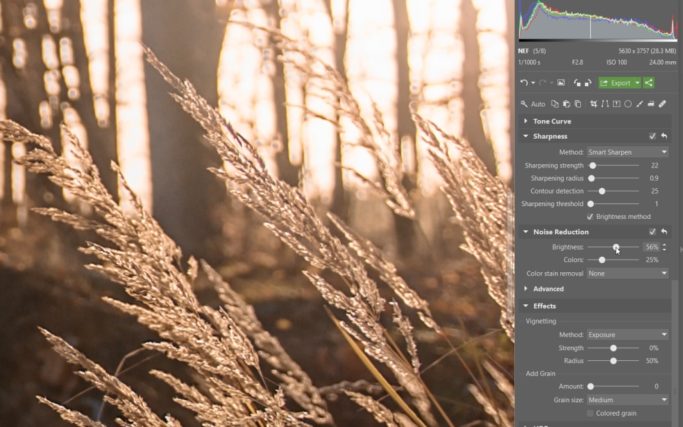Click the Add Grain Amount slider handle

591,386
